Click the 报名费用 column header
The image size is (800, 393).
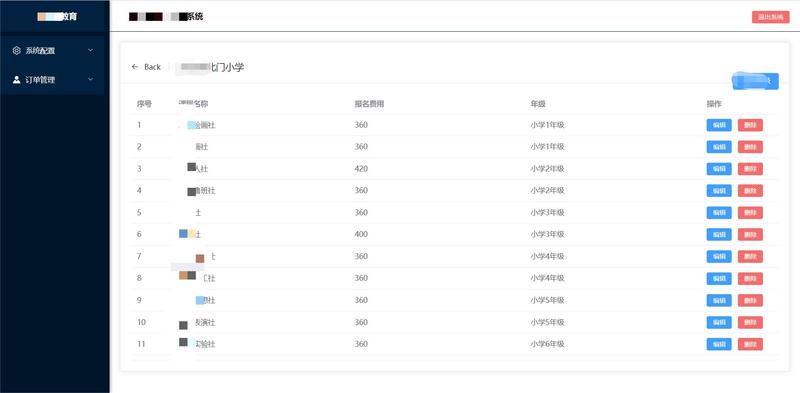tap(369, 104)
